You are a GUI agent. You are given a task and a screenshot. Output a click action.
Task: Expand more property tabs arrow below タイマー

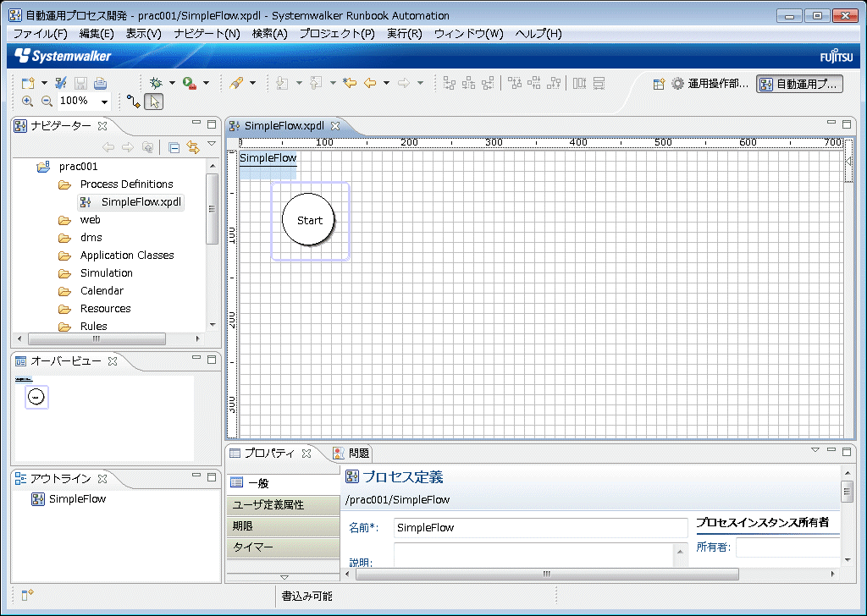[284, 577]
